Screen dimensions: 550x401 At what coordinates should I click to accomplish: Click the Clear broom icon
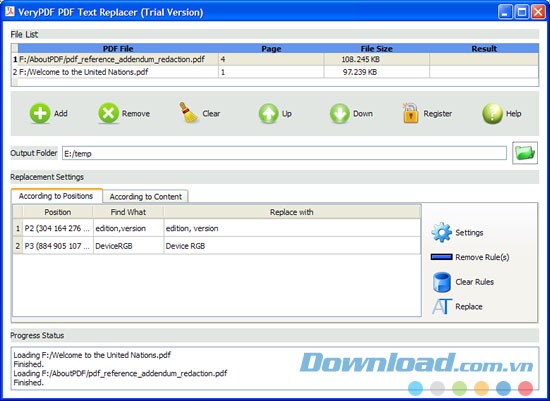(188, 113)
